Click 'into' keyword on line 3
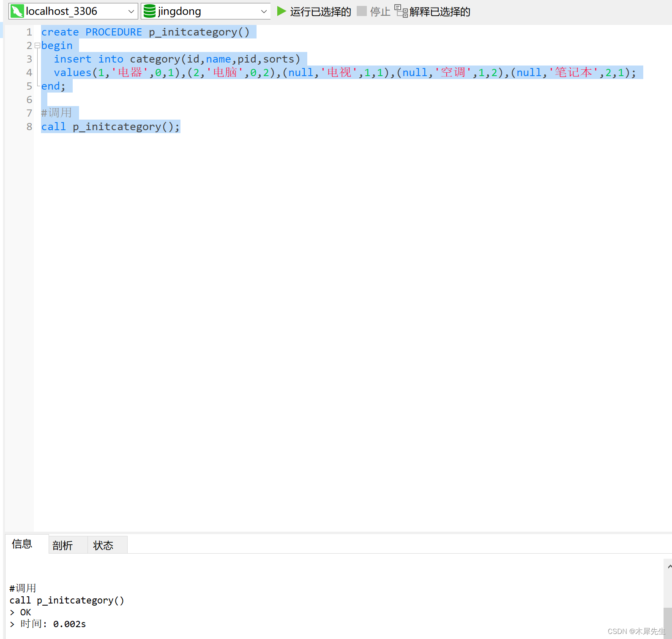 coord(111,59)
